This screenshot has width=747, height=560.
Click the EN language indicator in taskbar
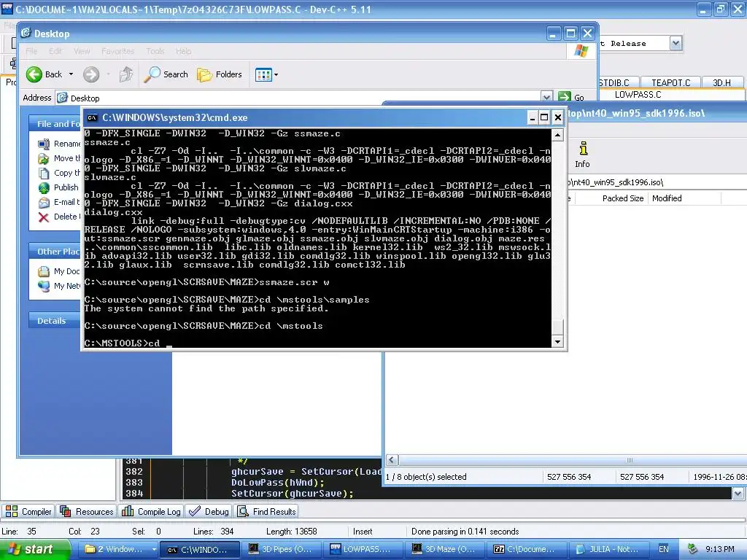(664, 549)
